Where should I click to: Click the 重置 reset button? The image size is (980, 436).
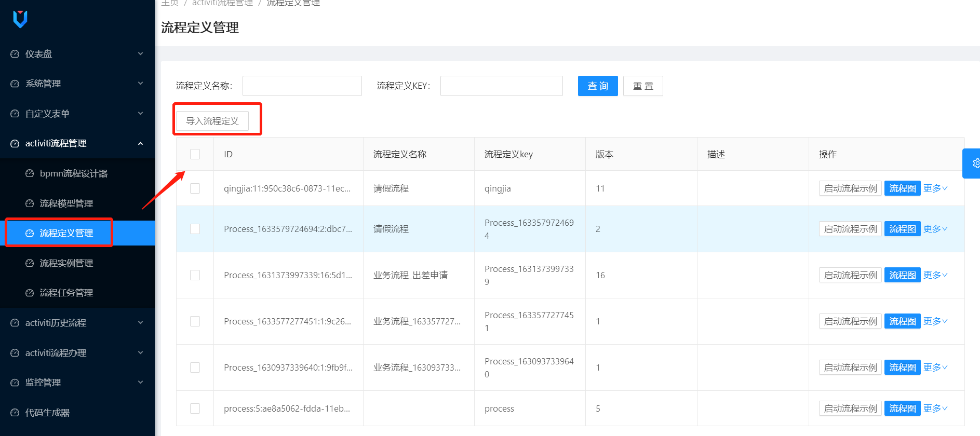point(643,86)
